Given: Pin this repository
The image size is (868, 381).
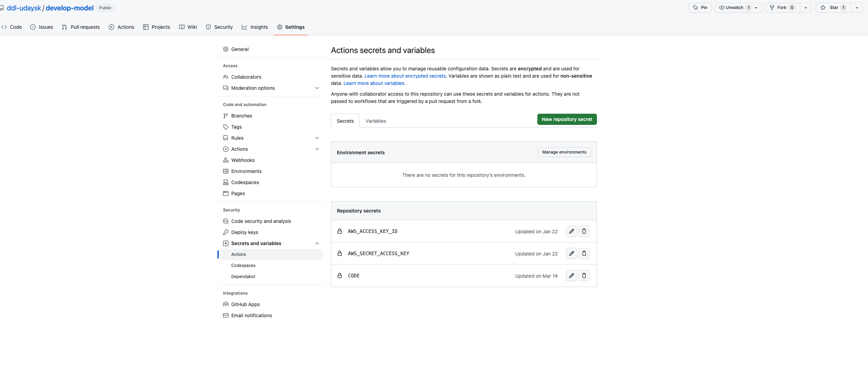Looking at the screenshot, I should pos(700,8).
